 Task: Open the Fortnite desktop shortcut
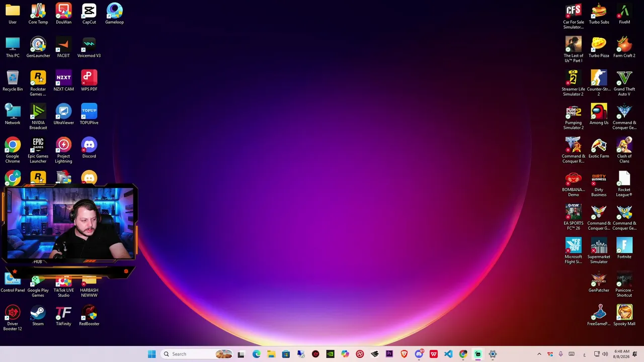click(x=624, y=248)
